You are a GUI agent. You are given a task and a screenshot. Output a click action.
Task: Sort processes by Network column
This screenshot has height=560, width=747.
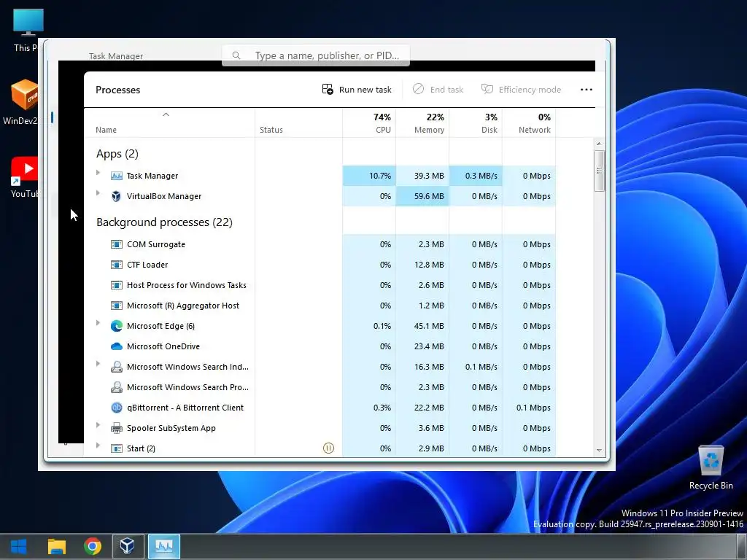[x=530, y=123]
